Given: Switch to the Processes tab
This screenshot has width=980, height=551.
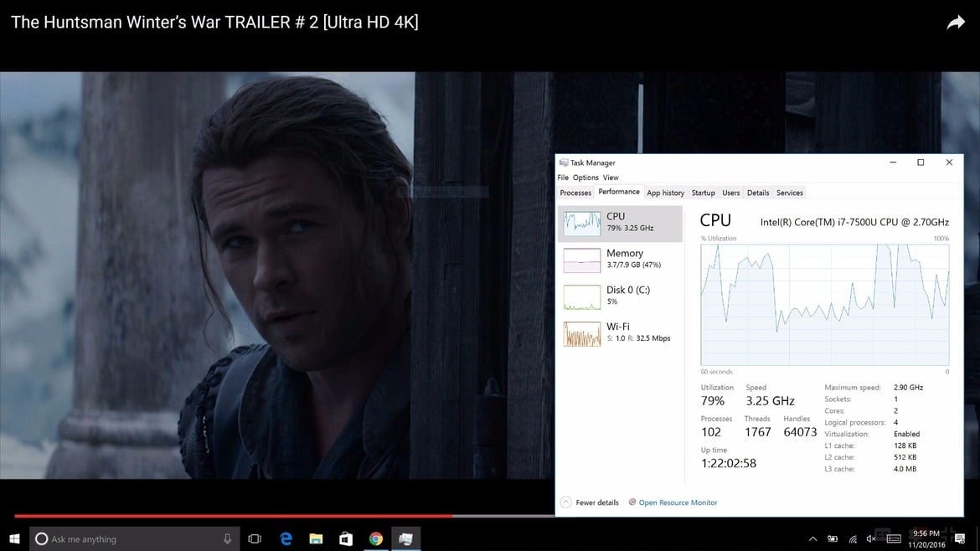Looking at the screenshot, I should coord(575,193).
